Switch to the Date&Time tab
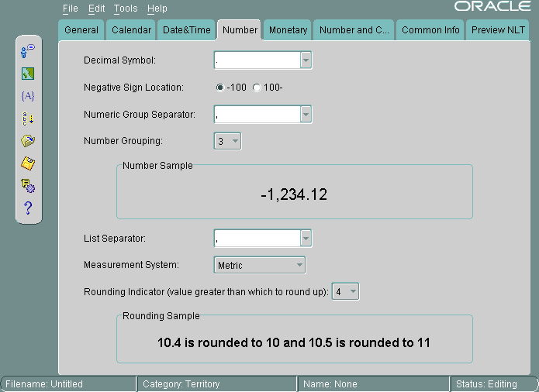The image size is (539, 392). point(186,30)
